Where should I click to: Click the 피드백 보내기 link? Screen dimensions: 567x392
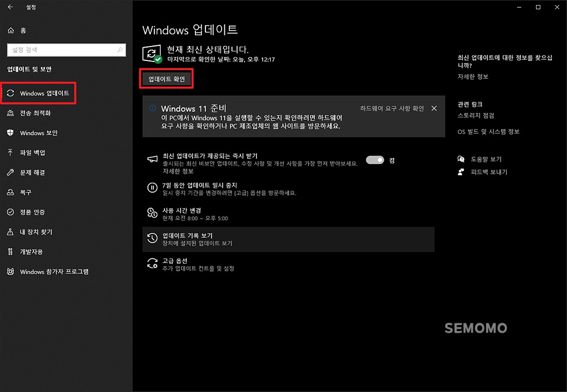489,172
